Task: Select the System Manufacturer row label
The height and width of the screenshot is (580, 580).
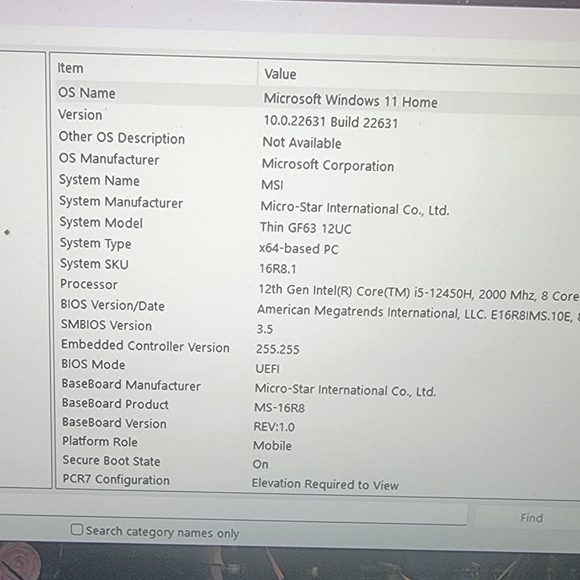Action: point(121,202)
